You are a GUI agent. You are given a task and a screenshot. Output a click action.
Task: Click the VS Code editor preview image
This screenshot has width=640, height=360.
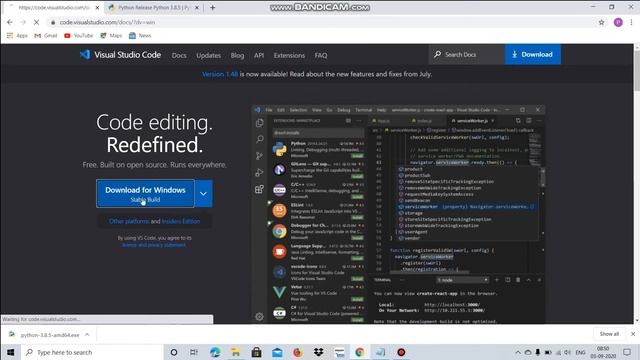coord(398,214)
